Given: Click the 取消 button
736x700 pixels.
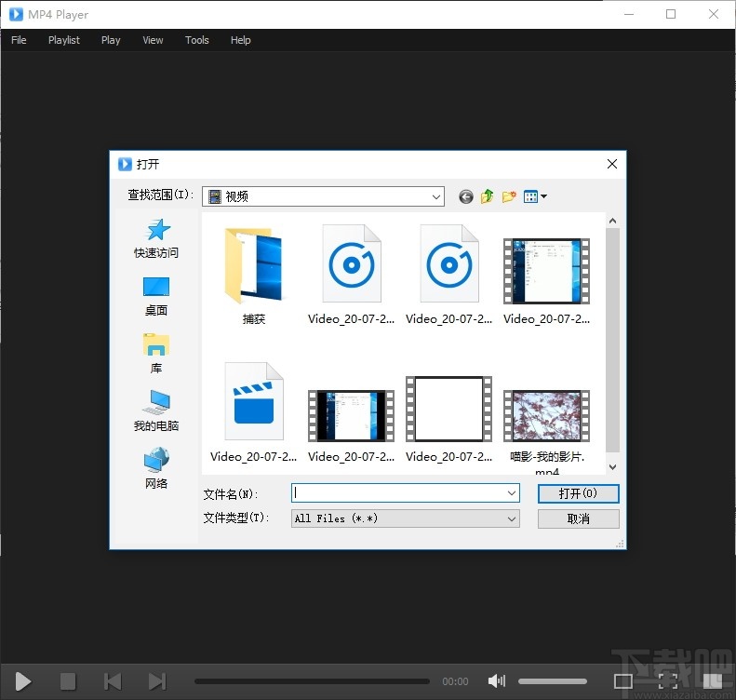Looking at the screenshot, I should [x=579, y=518].
